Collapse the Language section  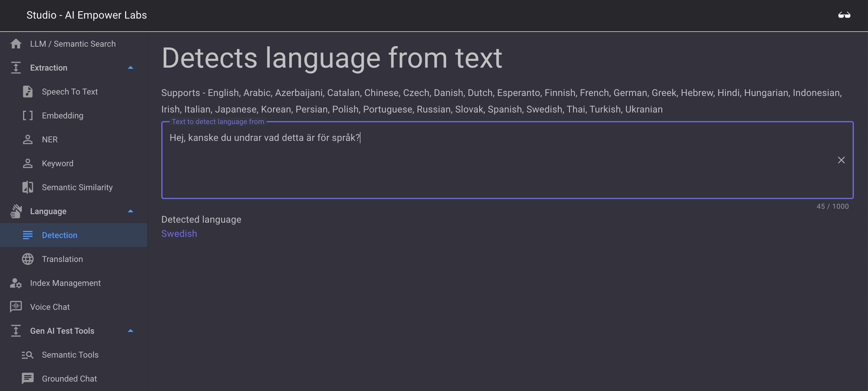[130, 211]
